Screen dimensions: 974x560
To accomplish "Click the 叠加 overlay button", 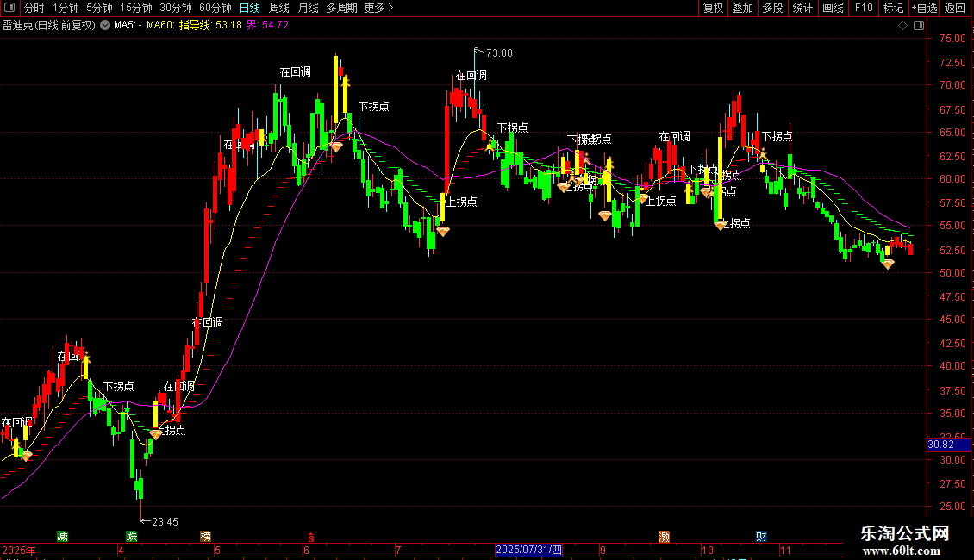I will pyautogui.click(x=743, y=8).
